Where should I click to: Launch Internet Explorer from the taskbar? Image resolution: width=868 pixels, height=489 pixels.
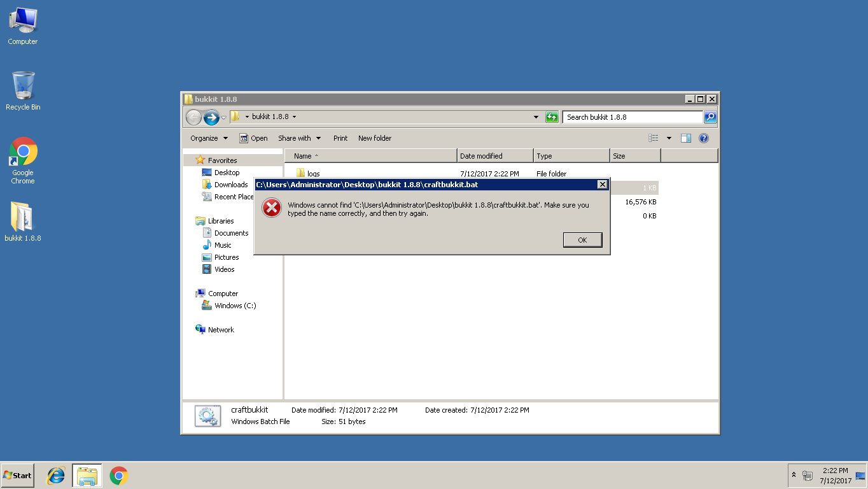pos(56,476)
